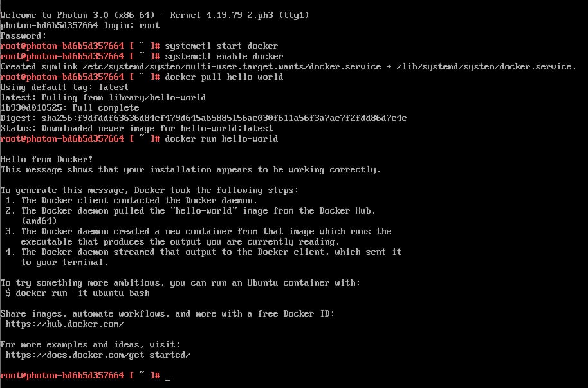The image size is (588, 388).
Task: Click the 'Password:' prompt line
Action: (23, 35)
